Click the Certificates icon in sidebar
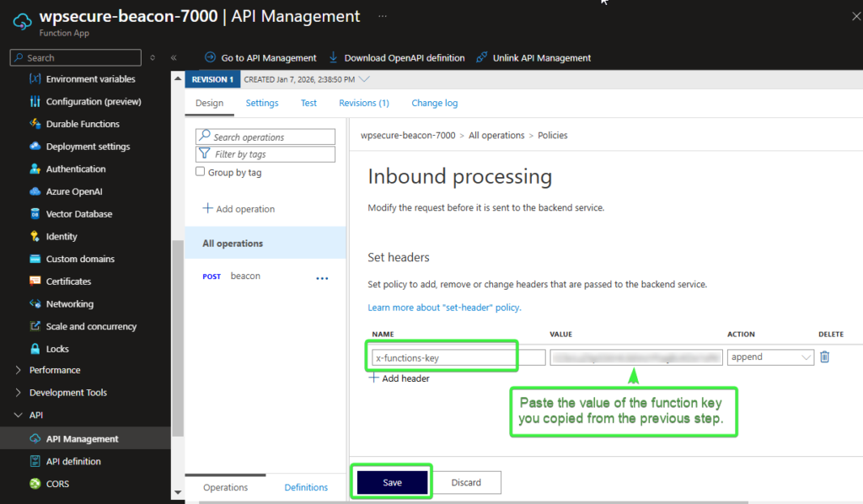 point(35,281)
